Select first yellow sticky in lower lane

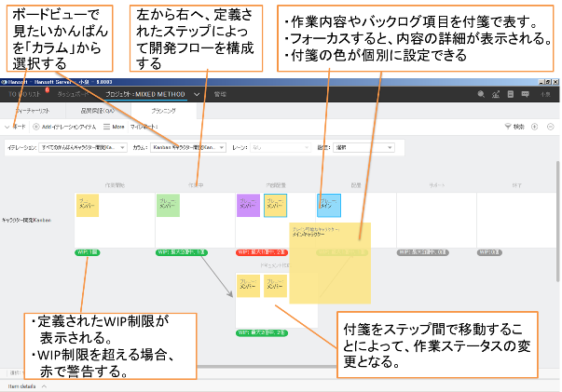[x=249, y=286]
